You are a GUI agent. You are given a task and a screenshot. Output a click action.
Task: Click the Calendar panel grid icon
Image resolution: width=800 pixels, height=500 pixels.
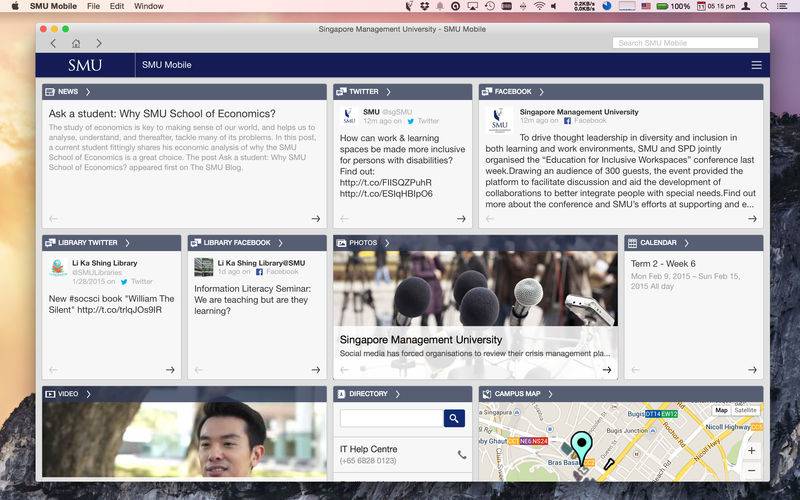[x=632, y=243]
